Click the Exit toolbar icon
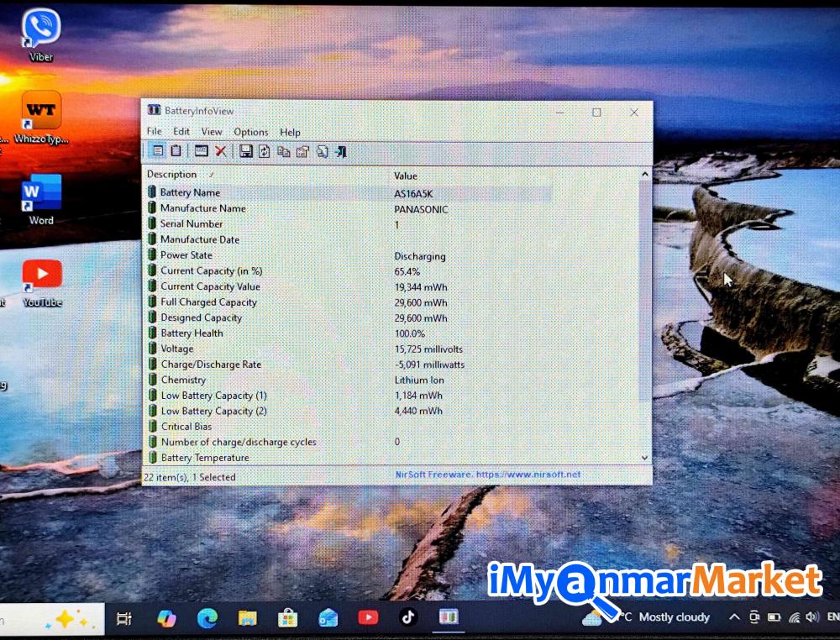The image size is (840, 640). [341, 151]
